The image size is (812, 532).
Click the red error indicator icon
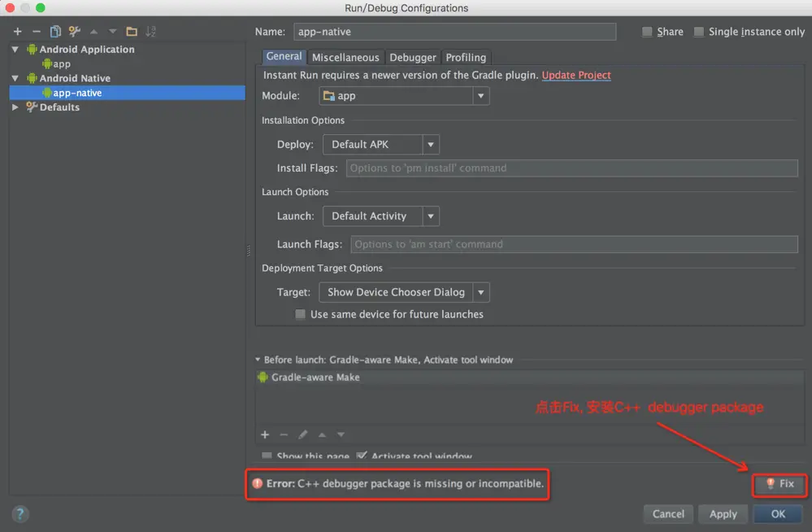coord(258,483)
